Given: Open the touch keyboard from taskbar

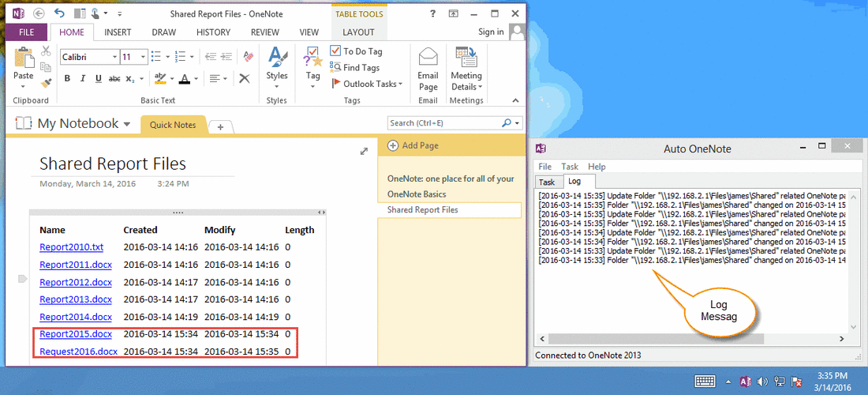Looking at the screenshot, I should (706, 381).
